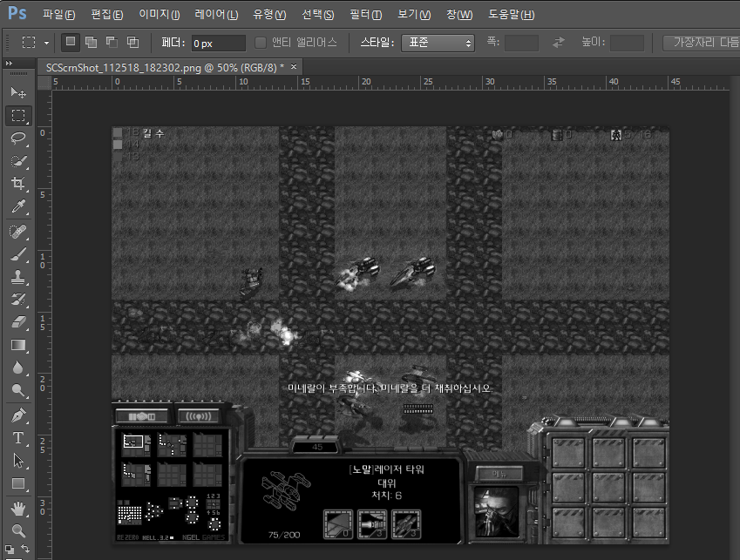Open the 유형(Y) menu
740x560 pixels.
[269, 15]
